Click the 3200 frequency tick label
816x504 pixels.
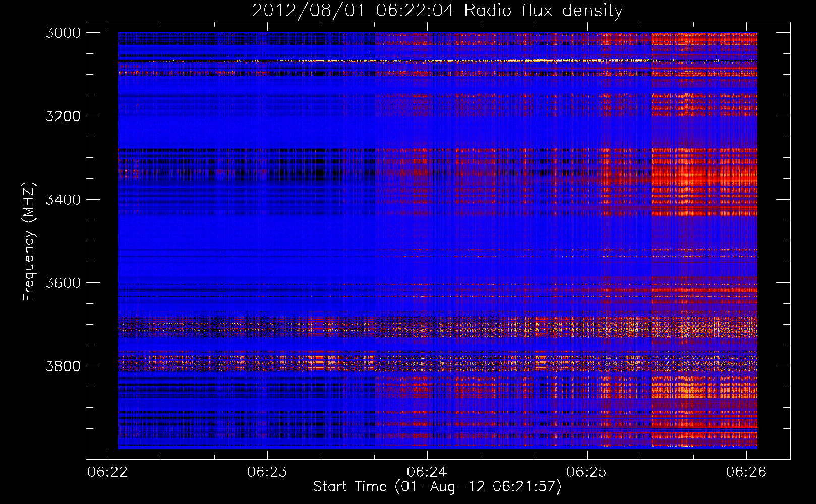(63, 116)
